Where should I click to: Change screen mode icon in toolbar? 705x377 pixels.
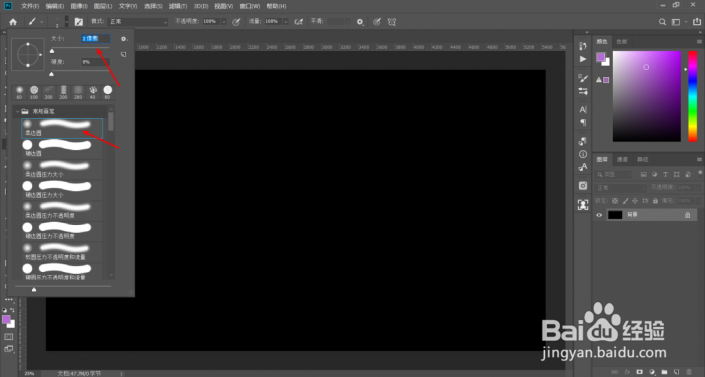(9, 349)
